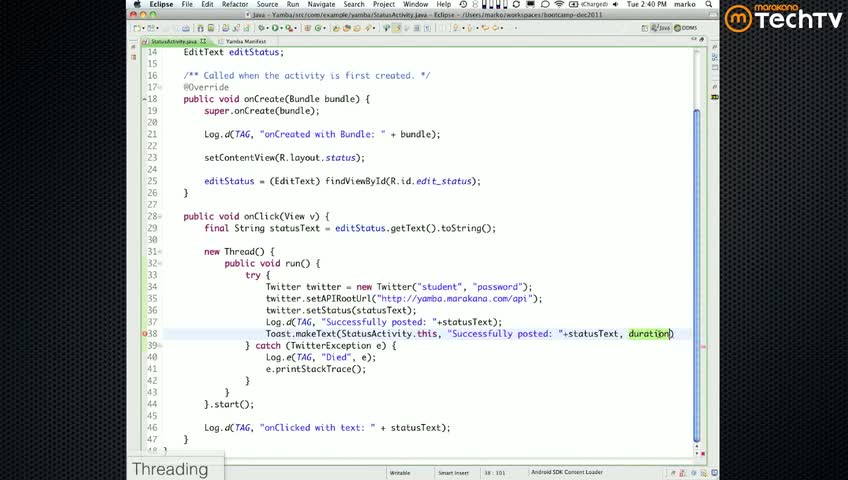Click the Run External Tools icon

click(289, 28)
